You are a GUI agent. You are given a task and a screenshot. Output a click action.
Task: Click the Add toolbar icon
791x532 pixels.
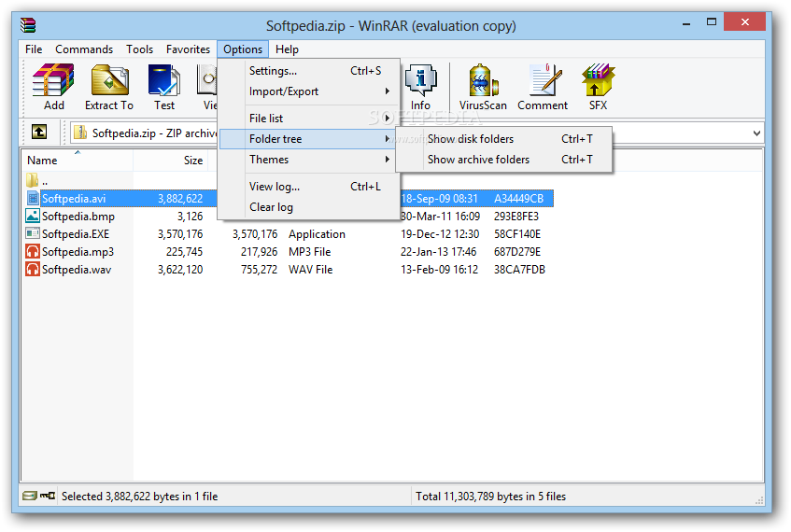coord(53,79)
